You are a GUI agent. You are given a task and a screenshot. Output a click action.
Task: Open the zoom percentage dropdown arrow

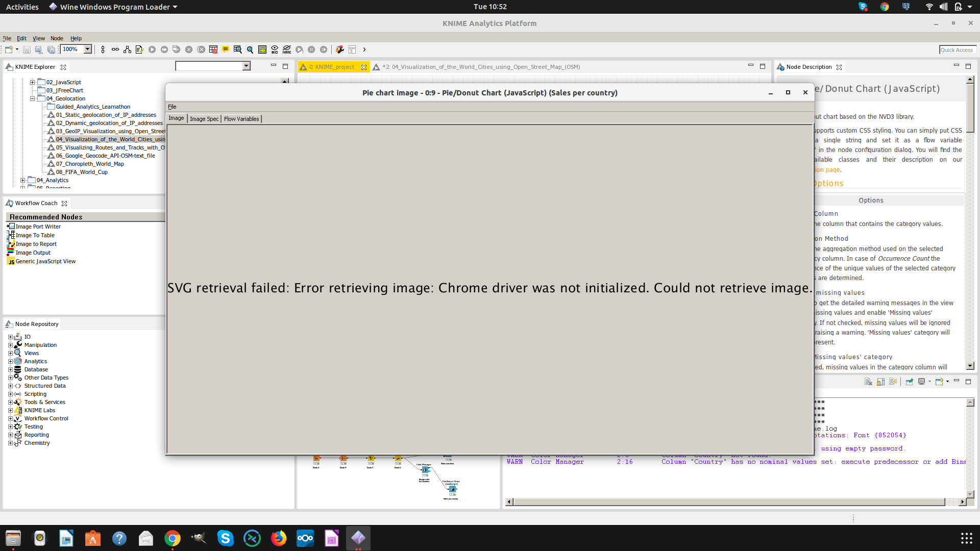88,49
